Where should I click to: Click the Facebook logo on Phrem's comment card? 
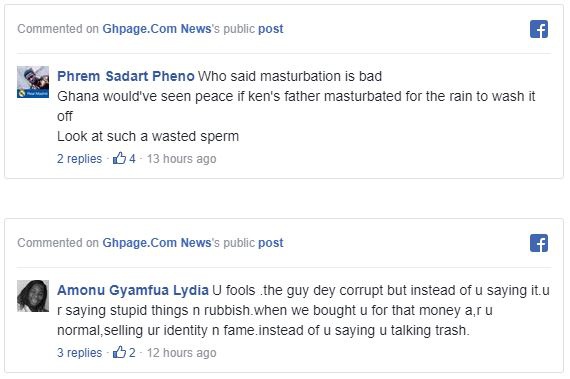click(x=539, y=29)
